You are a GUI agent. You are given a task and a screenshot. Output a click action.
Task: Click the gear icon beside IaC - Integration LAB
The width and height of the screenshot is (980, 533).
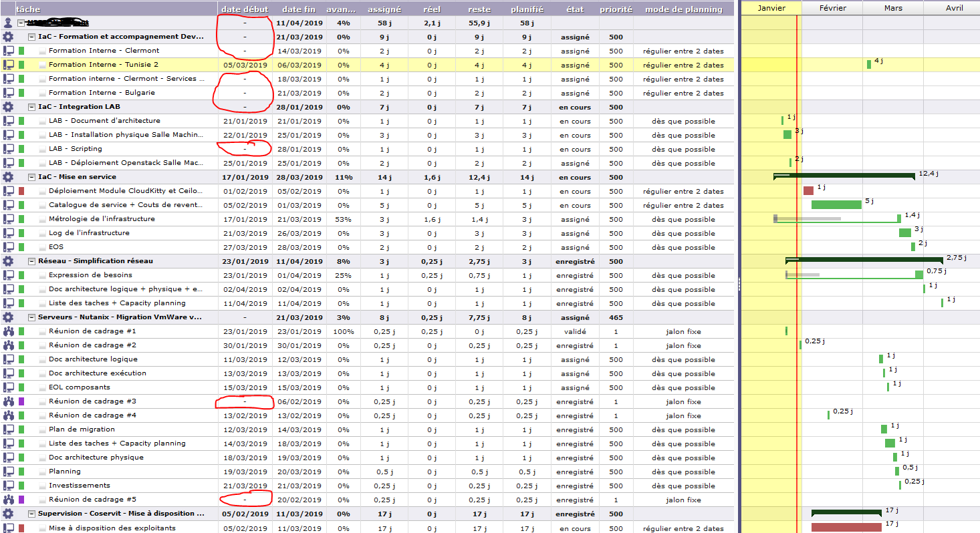pos(8,107)
